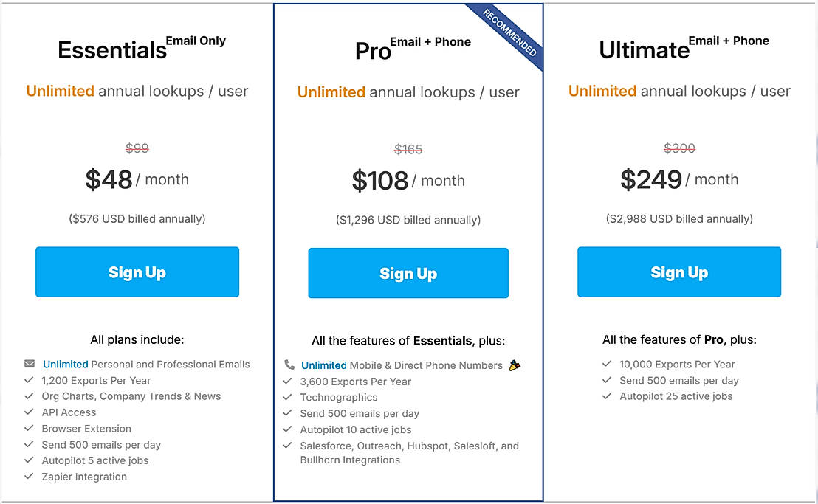The width and height of the screenshot is (818, 504).
Task: Click the checkmark beside Technographics
Action: (288, 397)
